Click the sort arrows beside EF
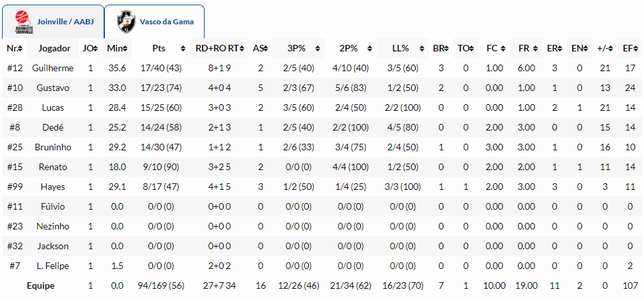The height and width of the screenshot is (298, 644). tap(636, 49)
